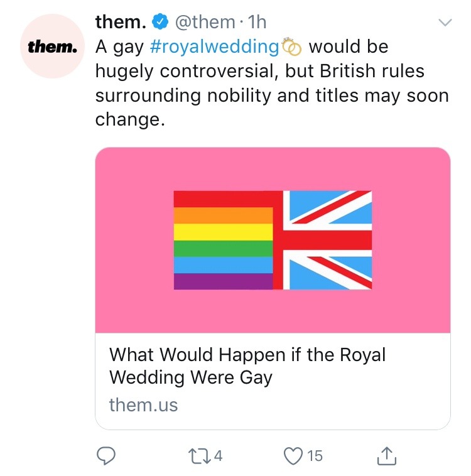The width and height of the screenshot is (471, 476).
Task: Tap the wedding rings emoji
Action: click(x=292, y=46)
